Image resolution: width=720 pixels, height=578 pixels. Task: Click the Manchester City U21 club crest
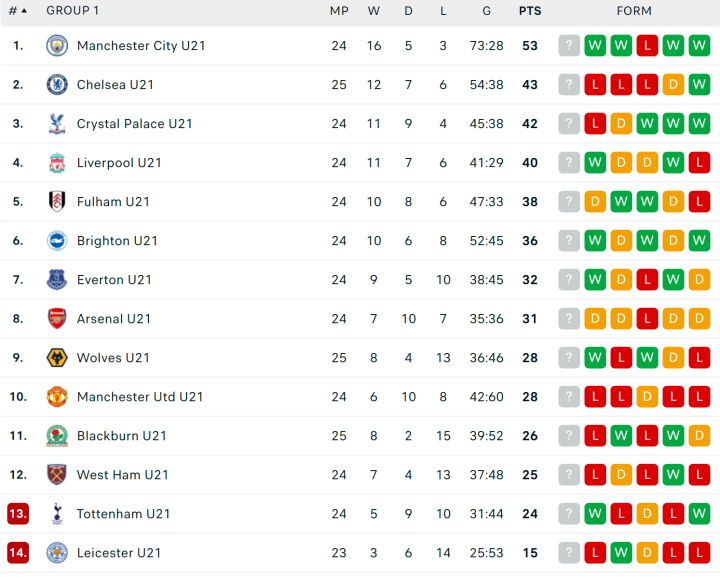(x=57, y=46)
